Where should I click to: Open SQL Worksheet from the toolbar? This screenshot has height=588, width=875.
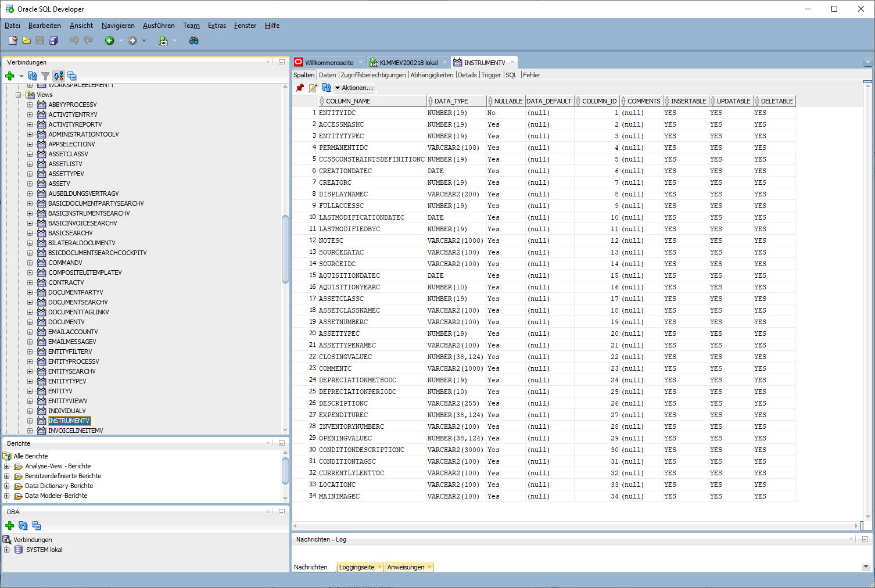[163, 41]
